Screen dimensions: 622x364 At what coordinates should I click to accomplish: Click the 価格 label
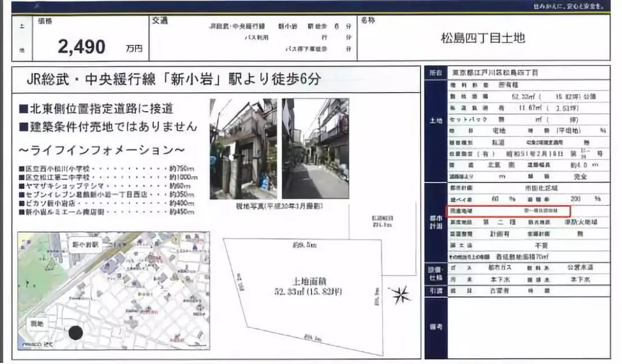(x=45, y=21)
